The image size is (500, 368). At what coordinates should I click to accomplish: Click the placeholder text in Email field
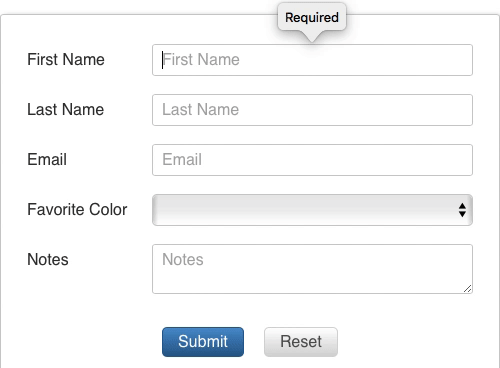tap(182, 159)
